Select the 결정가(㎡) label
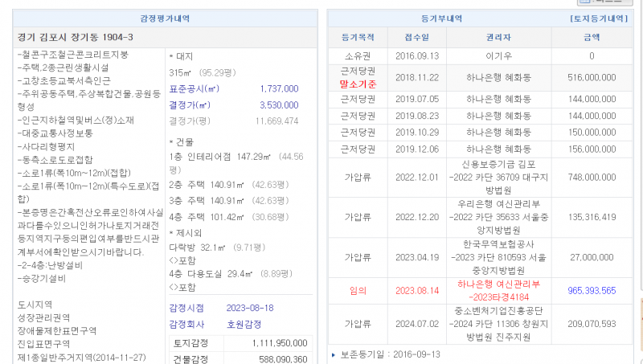 190,104
